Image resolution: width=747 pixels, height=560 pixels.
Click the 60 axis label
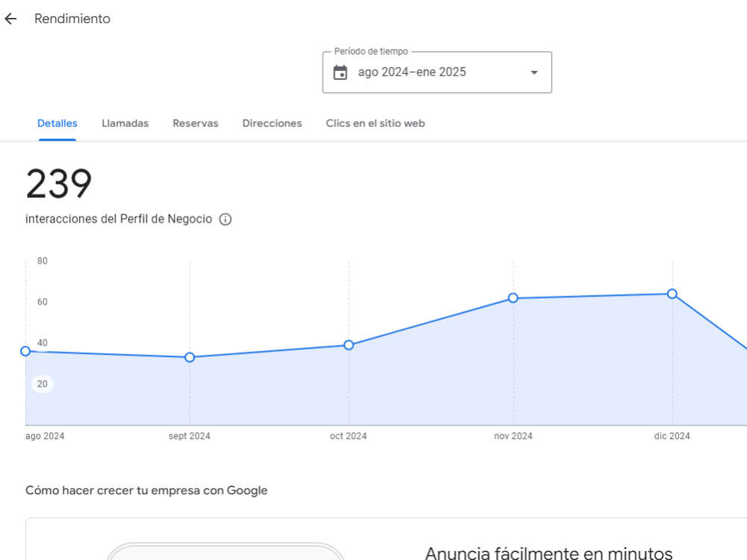click(43, 302)
